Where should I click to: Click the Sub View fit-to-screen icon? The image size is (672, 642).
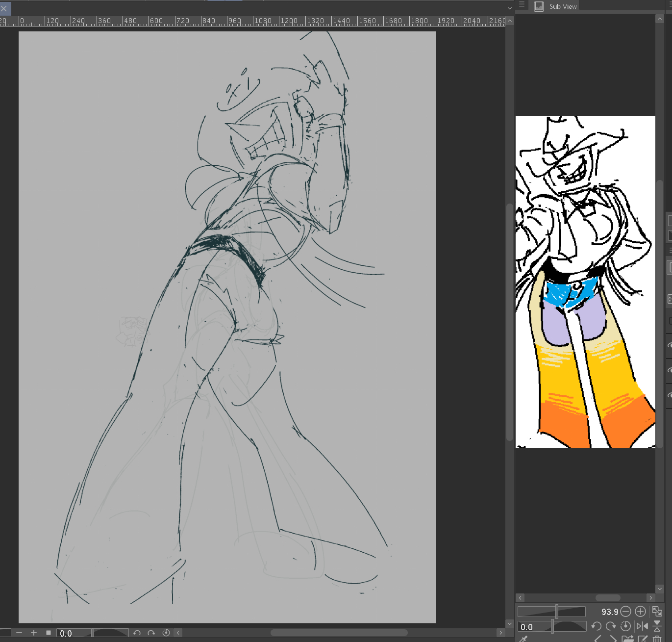point(657,612)
